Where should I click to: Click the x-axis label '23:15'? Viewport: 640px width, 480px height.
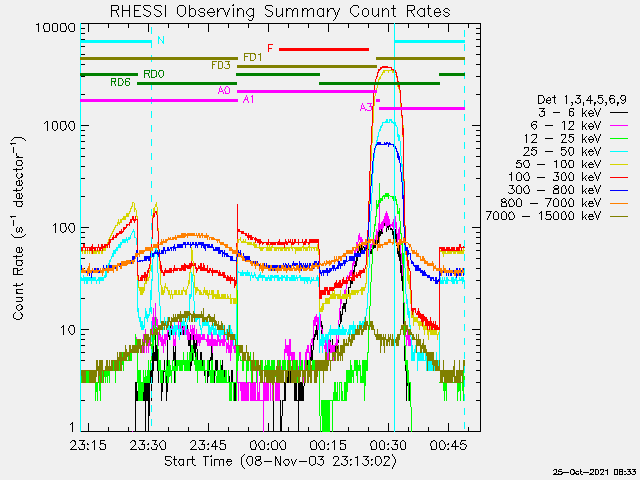[88, 445]
